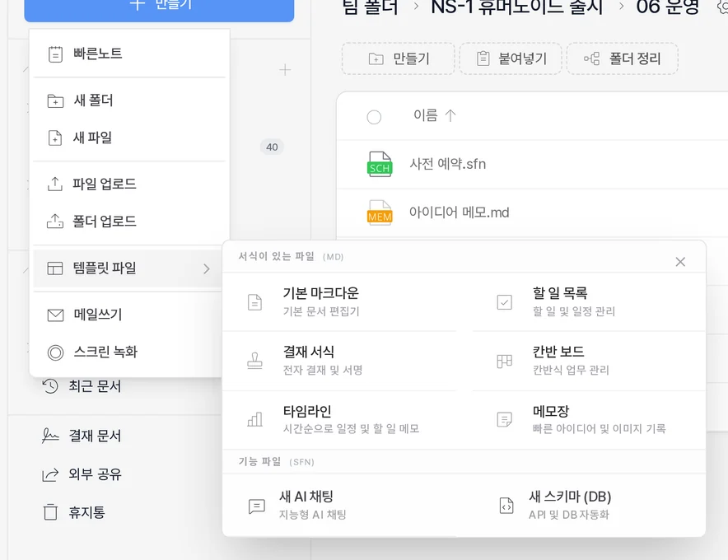Viewport: 728px width, 560px height.
Task: Click the 파일 업로드 upload icon
Action: [55, 184]
